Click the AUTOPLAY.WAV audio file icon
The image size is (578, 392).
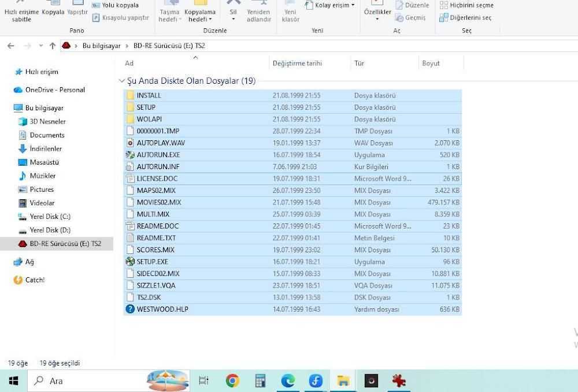(129, 143)
